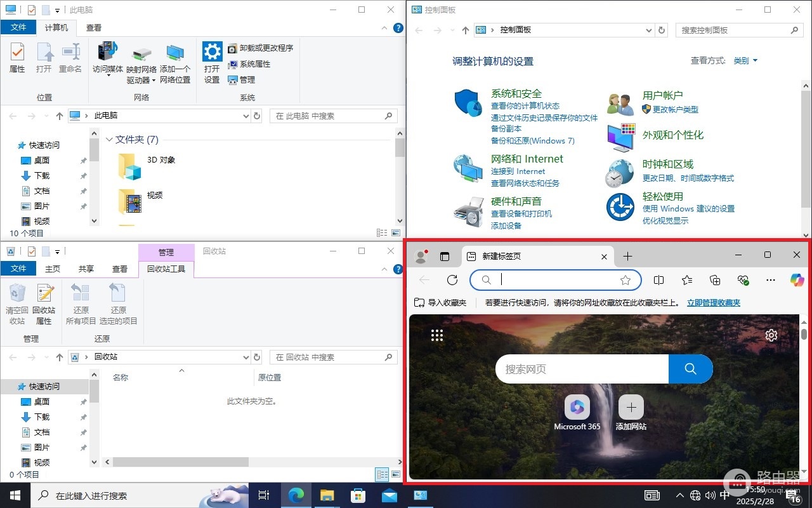Open Task View on taskbar

tap(264, 495)
